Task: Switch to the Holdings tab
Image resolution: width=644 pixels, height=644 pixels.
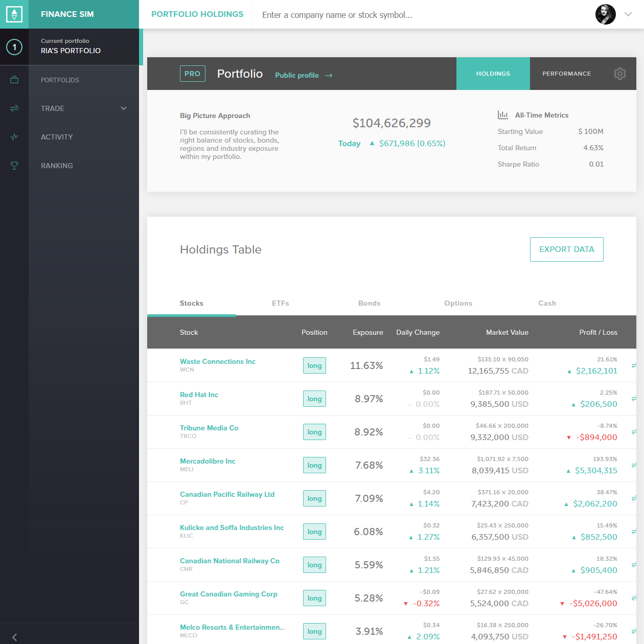Action: pos(493,74)
